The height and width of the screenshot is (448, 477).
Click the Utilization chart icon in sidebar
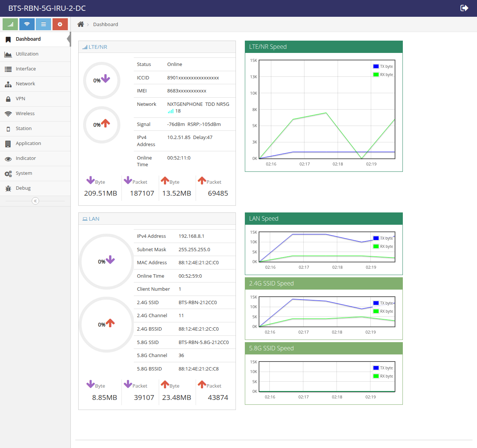coord(8,54)
